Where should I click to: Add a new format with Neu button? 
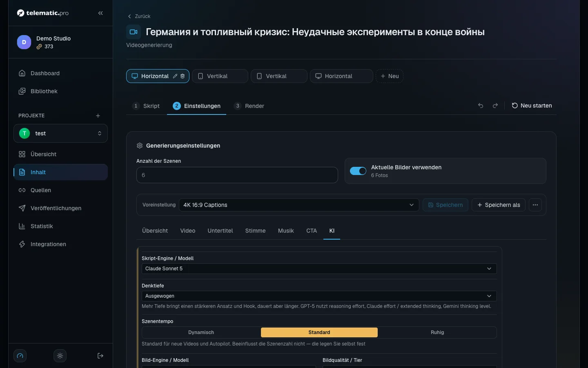(x=390, y=76)
